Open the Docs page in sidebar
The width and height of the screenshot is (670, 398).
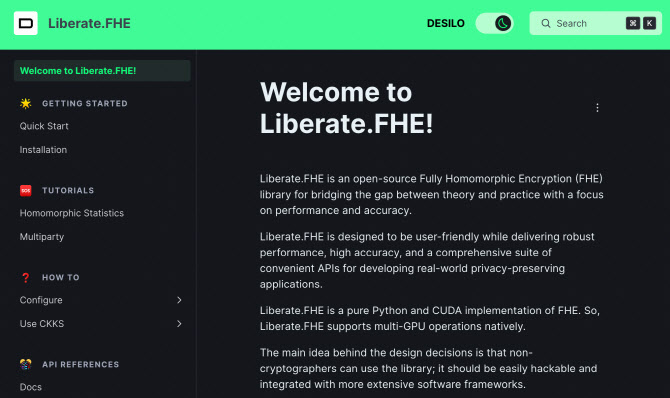click(x=31, y=387)
